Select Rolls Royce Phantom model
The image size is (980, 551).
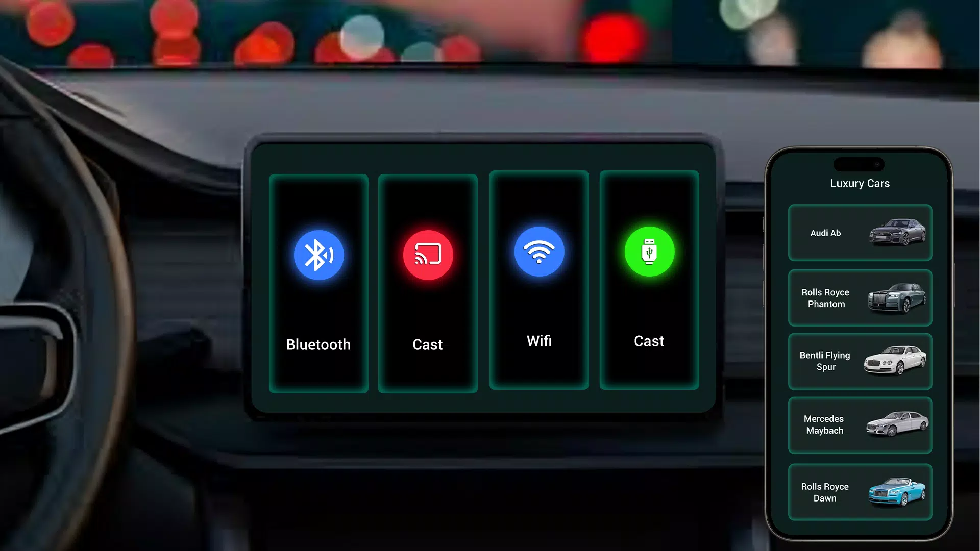[860, 298]
